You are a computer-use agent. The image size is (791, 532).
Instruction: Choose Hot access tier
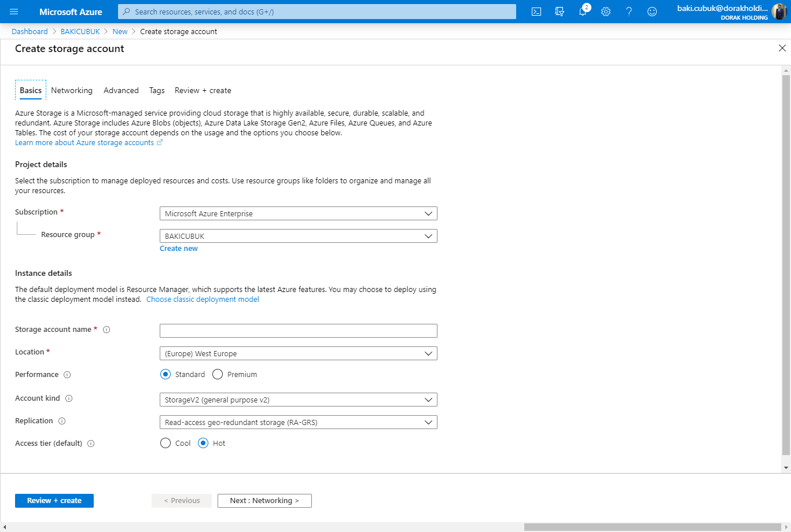pyautogui.click(x=203, y=443)
